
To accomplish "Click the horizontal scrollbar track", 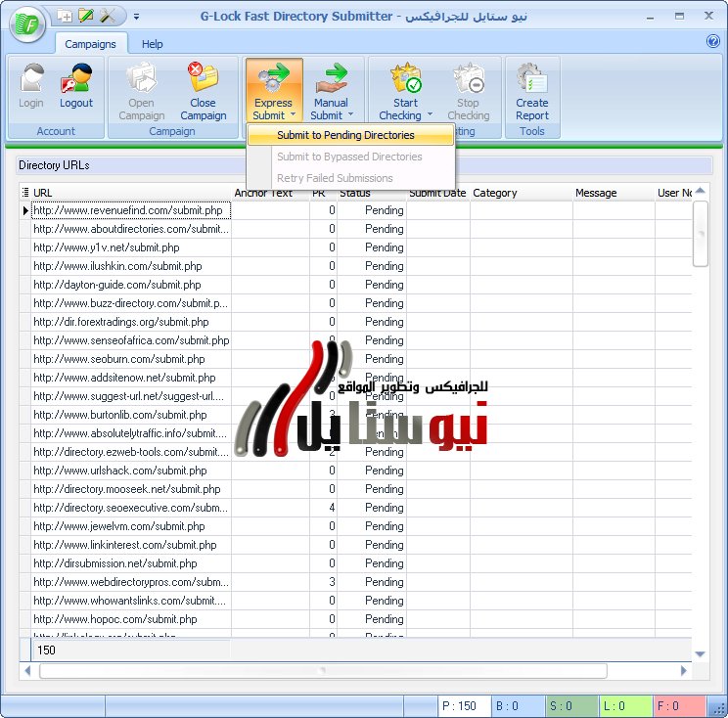I will pyautogui.click(x=323, y=671).
